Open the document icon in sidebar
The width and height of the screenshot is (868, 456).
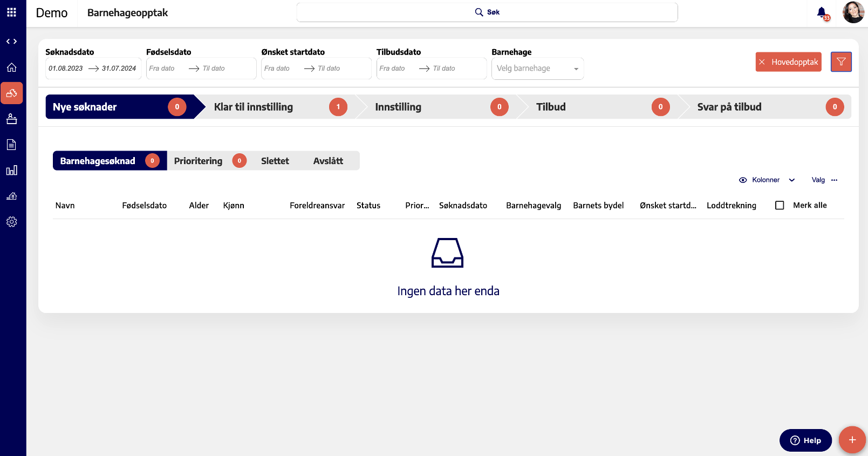(11, 145)
